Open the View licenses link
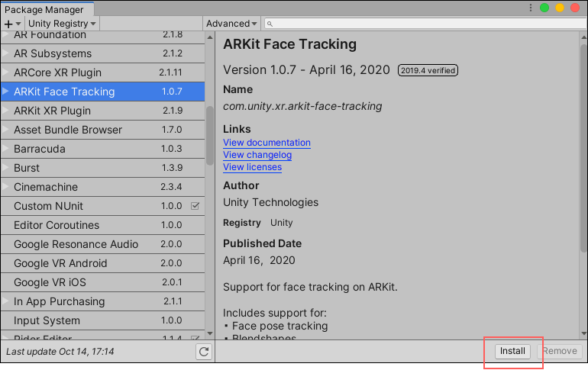588x370 pixels. click(x=252, y=167)
